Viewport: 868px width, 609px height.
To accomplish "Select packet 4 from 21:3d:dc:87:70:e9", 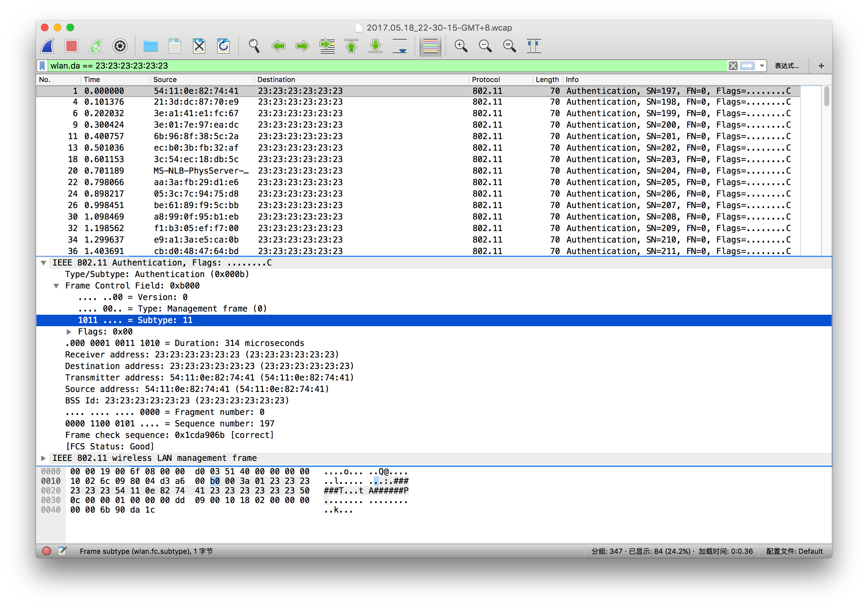I will (x=418, y=102).
